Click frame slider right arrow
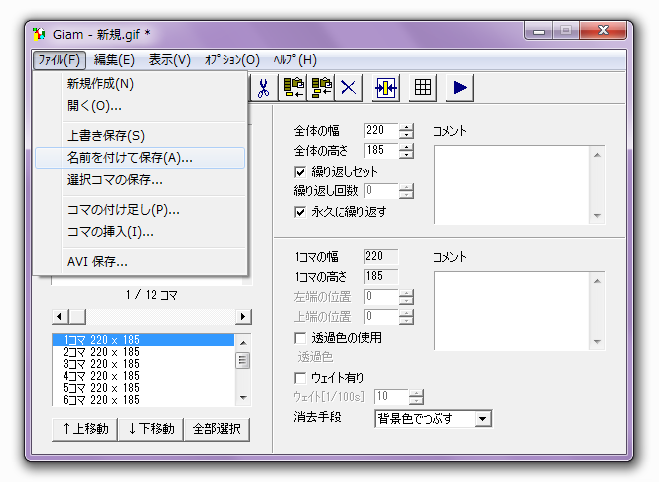659x482 pixels. pyautogui.click(x=243, y=316)
